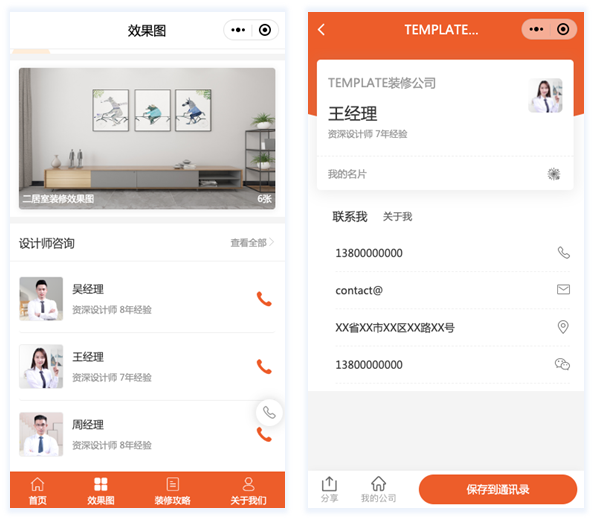Call 周经理 with the orange phone icon

point(264,434)
